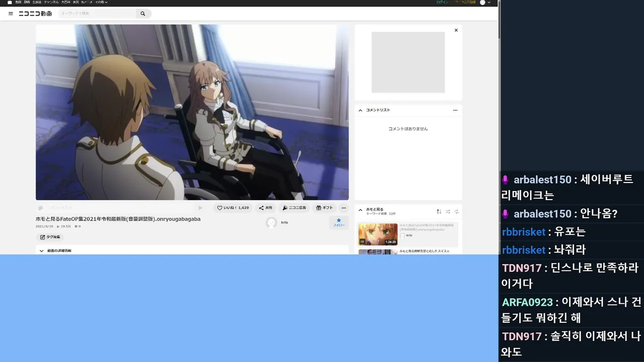Open the チャンネル top navigation item

click(51, 3)
